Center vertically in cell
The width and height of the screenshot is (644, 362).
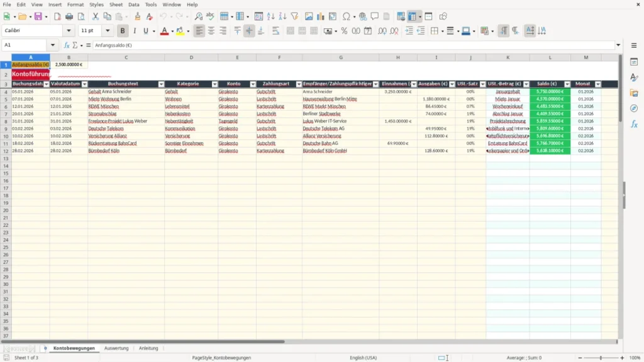tap(249, 31)
